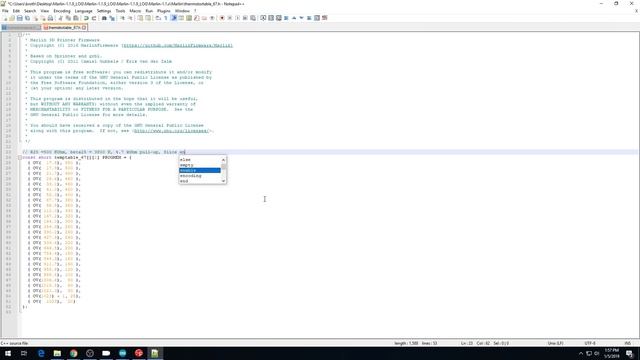The image size is (640, 360).
Task: Click the Open file toolbar icon
Action: click(12, 18)
